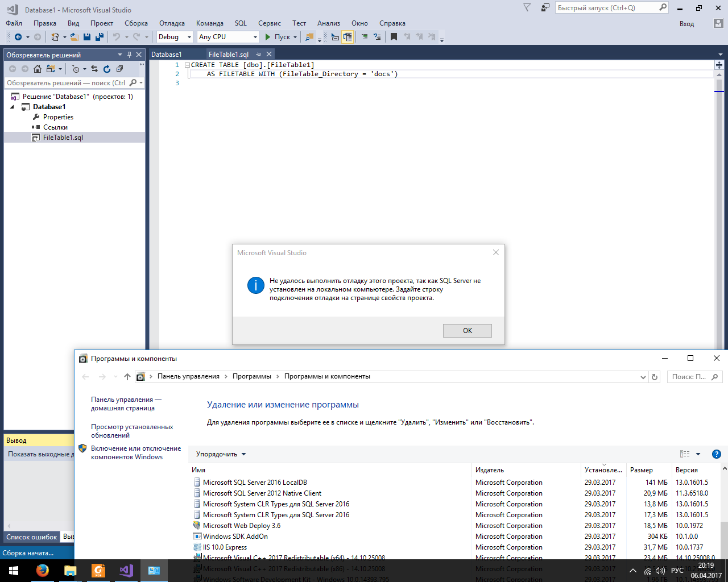Click the Find in Files toolbar icon
The width and height of the screenshot is (728, 582).
click(x=309, y=37)
